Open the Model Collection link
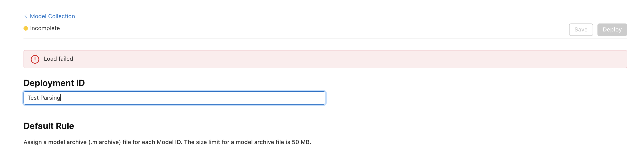Screen dimensions: 644x152 [52, 16]
